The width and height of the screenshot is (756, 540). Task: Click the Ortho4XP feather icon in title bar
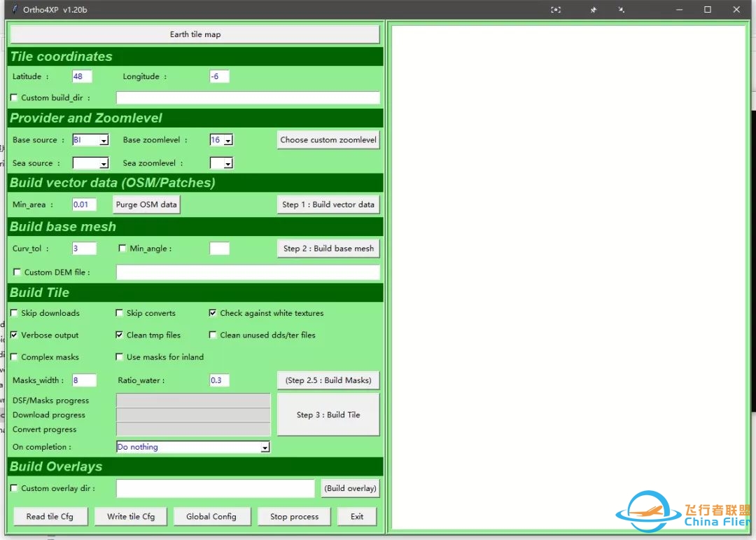13,10
